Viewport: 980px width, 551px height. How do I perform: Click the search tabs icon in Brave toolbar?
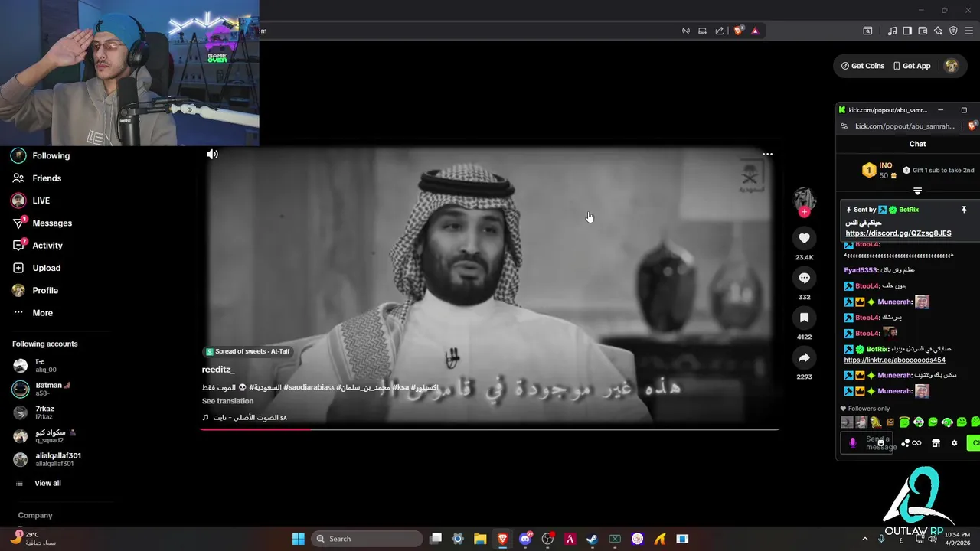[x=867, y=31]
